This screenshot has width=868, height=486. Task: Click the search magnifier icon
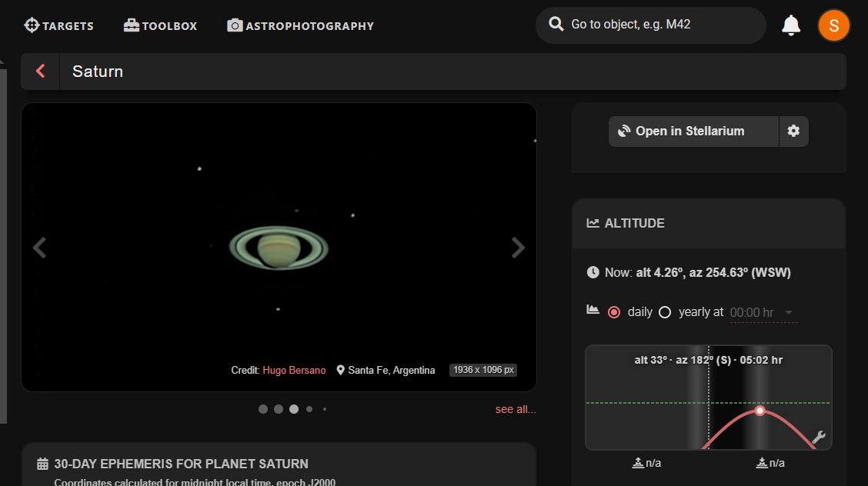point(556,25)
